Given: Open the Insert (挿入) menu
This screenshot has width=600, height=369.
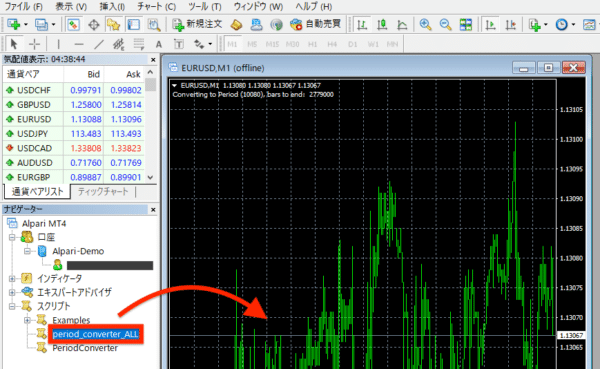Looking at the screenshot, I should coord(112,7).
